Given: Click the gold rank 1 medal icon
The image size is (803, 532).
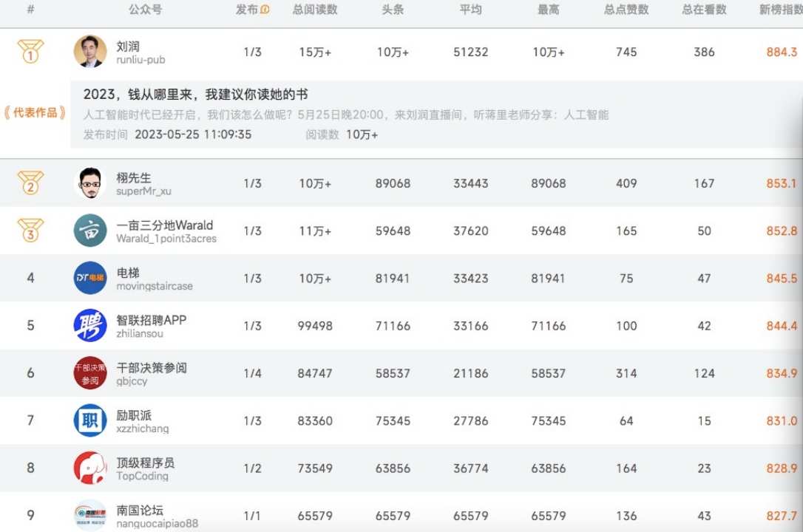Looking at the screenshot, I should pos(31,51).
